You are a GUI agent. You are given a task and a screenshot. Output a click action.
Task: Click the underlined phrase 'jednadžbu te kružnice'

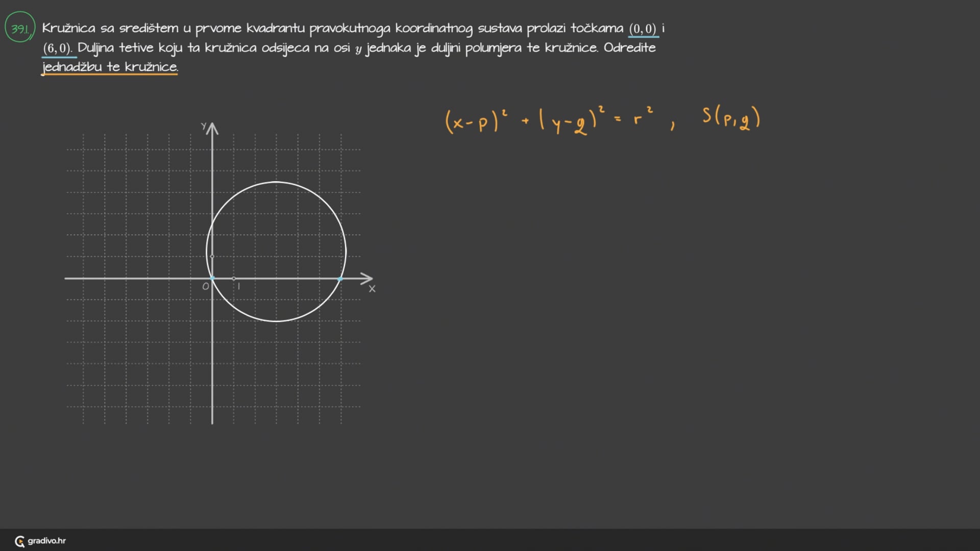[x=110, y=67]
